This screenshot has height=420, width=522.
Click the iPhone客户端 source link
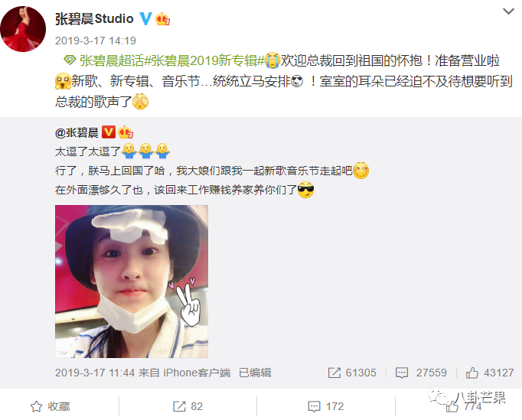[x=197, y=373]
